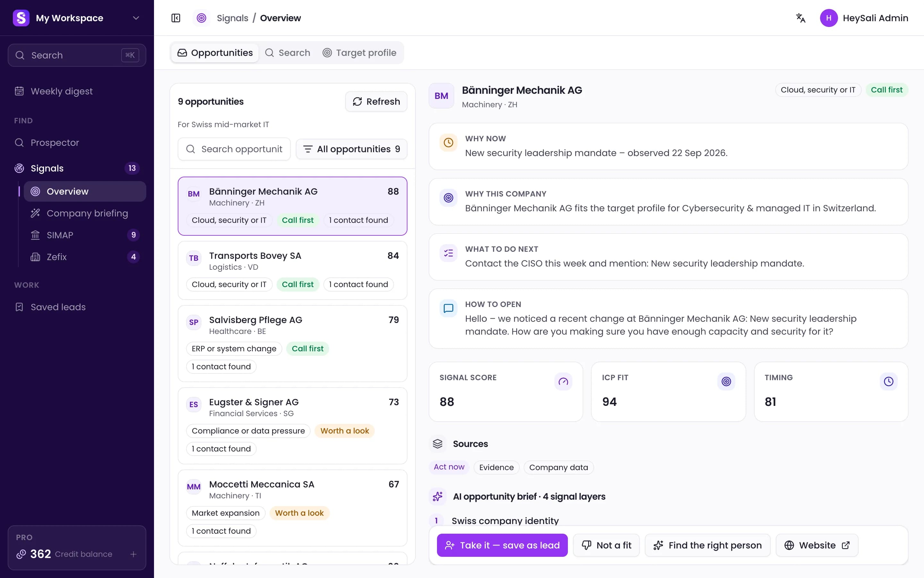The height and width of the screenshot is (578, 924).
Task: Open the company Website link
Action: tap(817, 545)
